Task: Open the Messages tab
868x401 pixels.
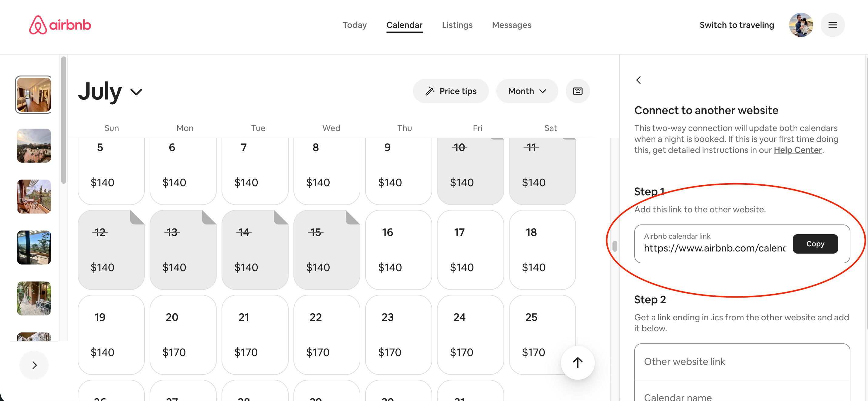Action: coord(511,25)
